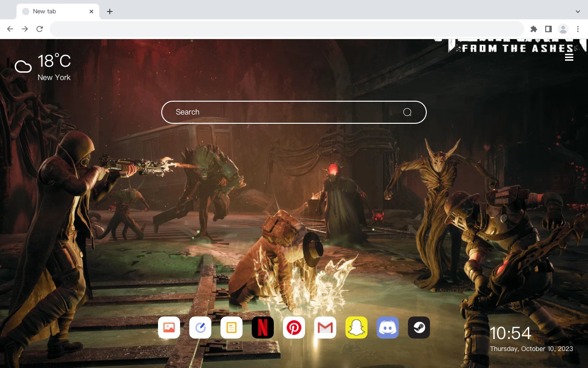Open a new tab with plus button

tap(109, 11)
